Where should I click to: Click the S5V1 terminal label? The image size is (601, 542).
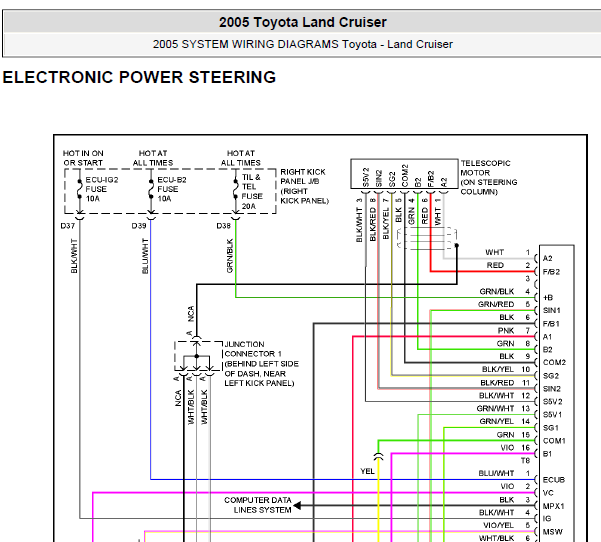pyautogui.click(x=552, y=415)
